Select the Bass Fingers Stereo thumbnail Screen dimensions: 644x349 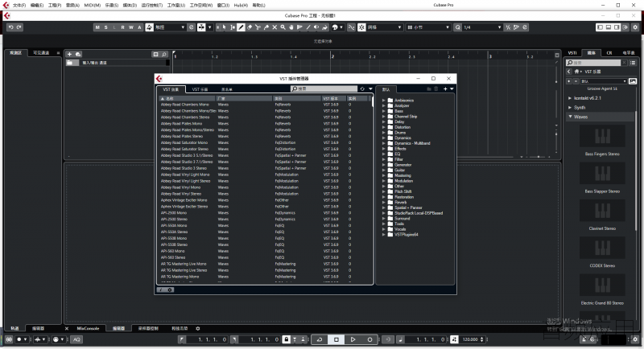(x=602, y=136)
